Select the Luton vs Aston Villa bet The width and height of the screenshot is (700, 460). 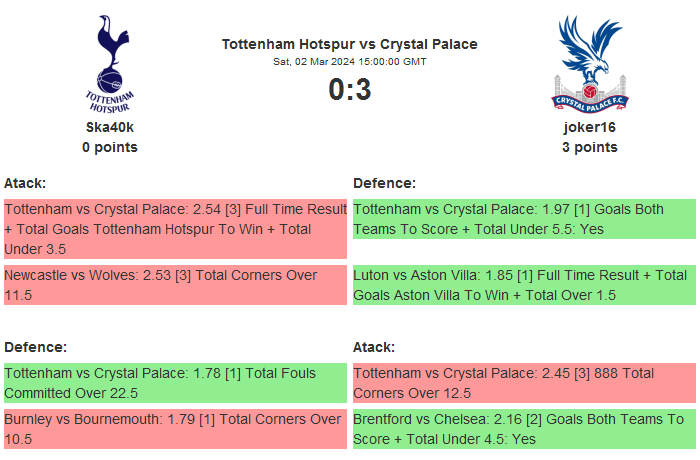[524, 285]
